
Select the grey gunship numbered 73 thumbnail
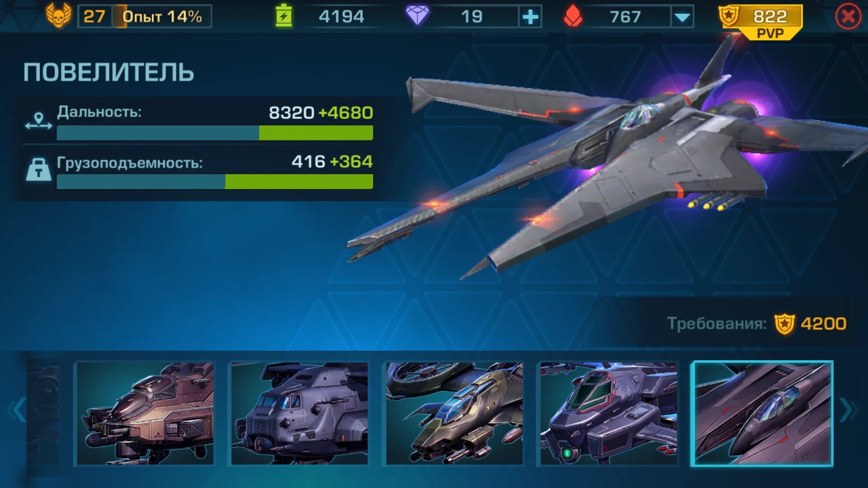[299, 413]
